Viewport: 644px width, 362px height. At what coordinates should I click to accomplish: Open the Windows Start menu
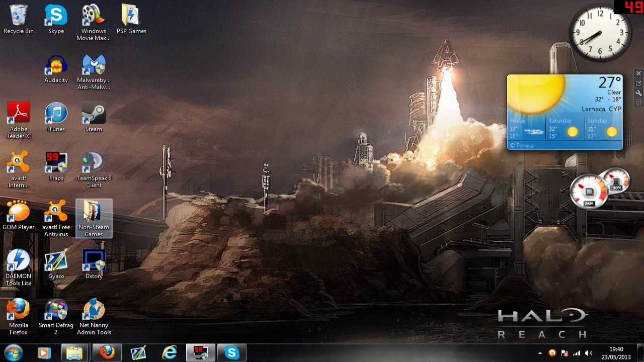[x=14, y=353]
